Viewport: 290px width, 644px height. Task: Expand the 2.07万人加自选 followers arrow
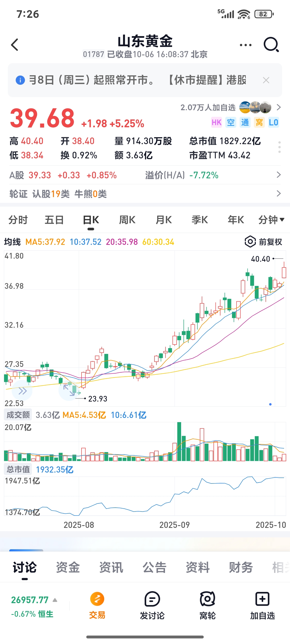point(279,108)
